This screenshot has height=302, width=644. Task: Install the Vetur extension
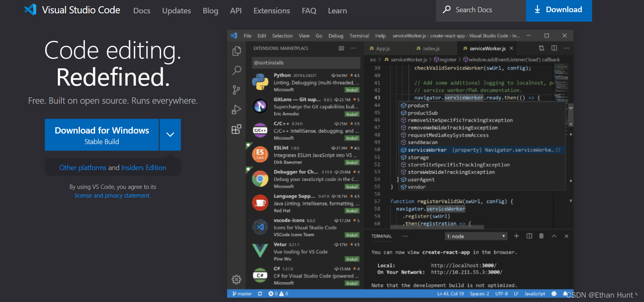pos(352,259)
